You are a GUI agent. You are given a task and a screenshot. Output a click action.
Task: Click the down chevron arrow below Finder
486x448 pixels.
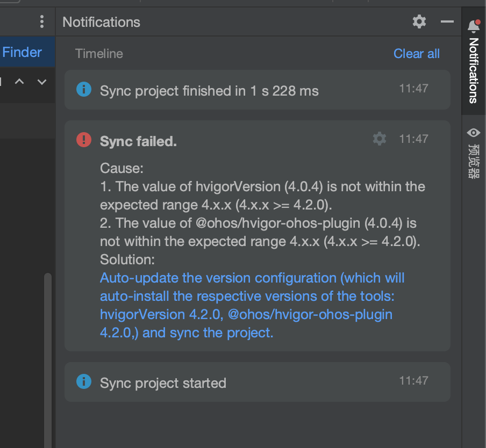tap(42, 82)
